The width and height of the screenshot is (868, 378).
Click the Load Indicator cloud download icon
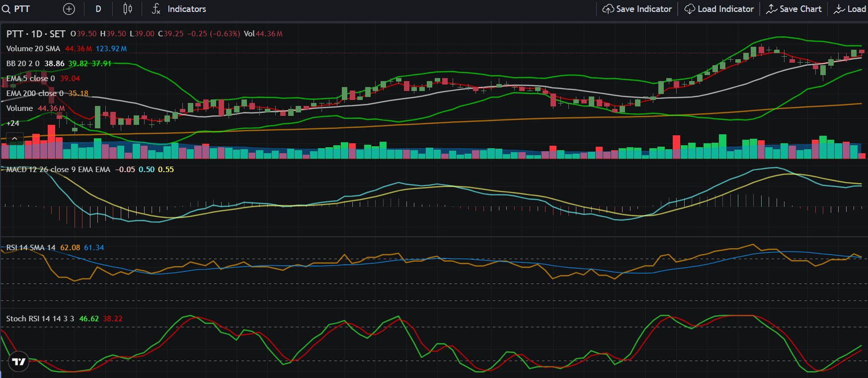[x=690, y=9]
